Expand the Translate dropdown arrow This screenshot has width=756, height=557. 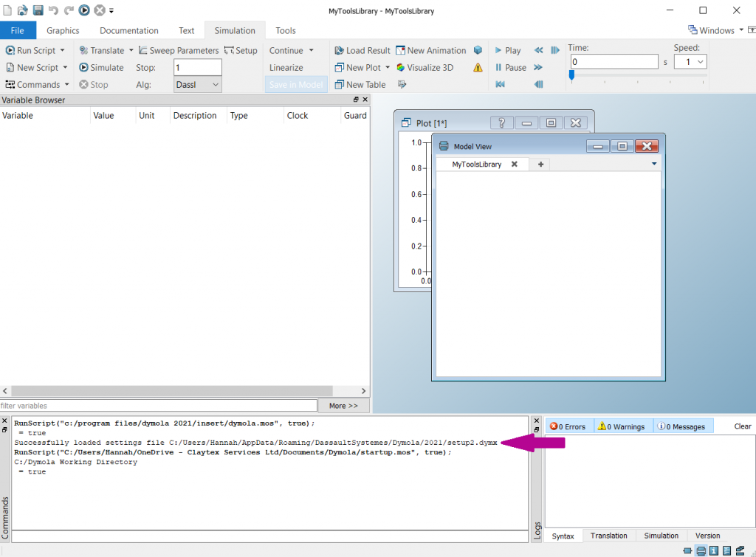(131, 51)
